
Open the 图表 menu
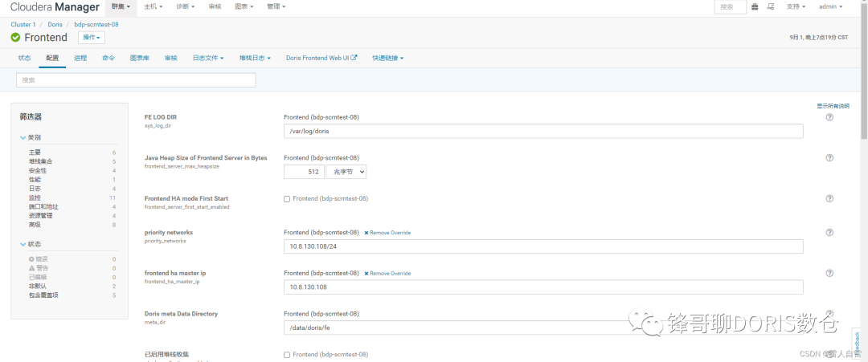coord(243,7)
